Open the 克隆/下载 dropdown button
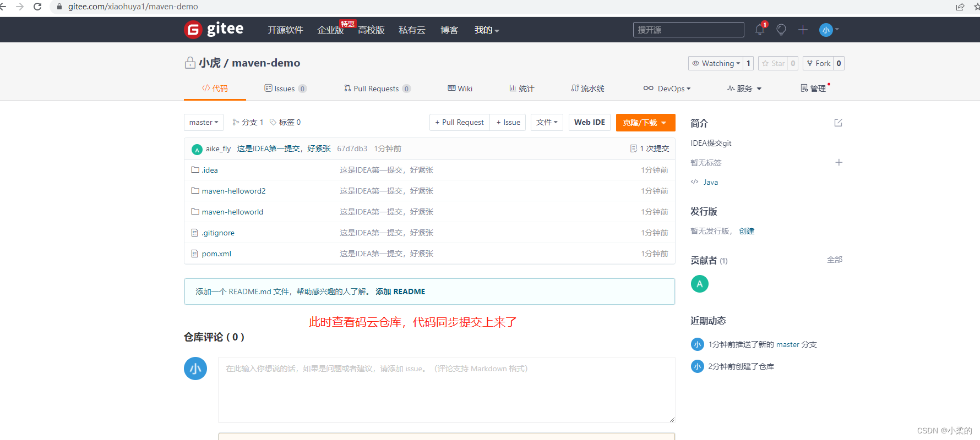Screen dimensions: 980x440 coord(645,123)
